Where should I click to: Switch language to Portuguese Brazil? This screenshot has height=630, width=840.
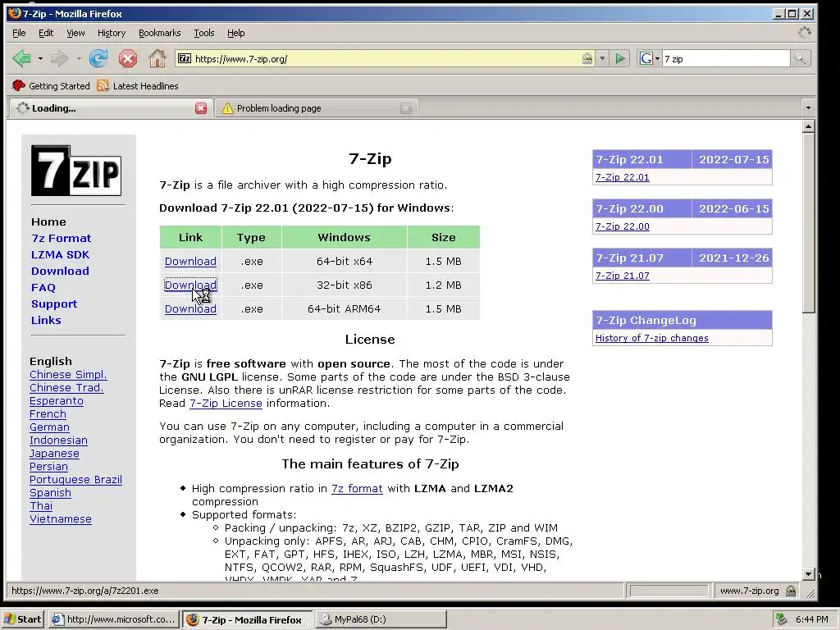pos(75,479)
